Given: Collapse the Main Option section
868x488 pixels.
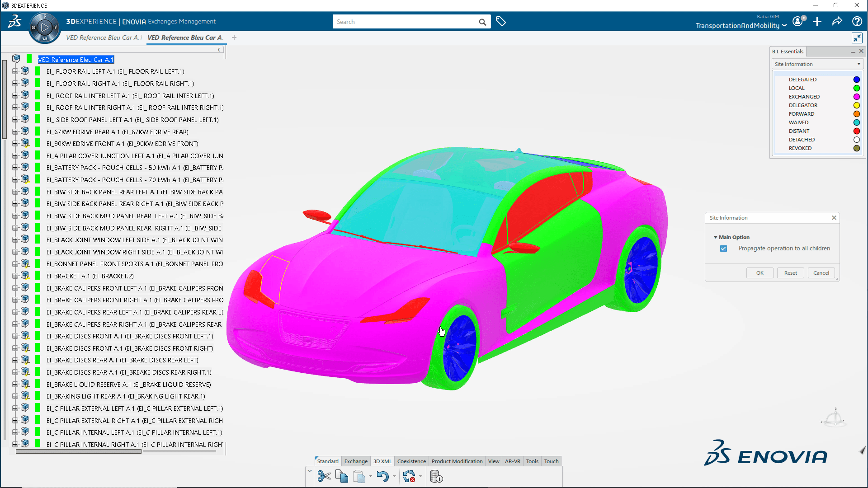Looking at the screenshot, I should click(715, 237).
